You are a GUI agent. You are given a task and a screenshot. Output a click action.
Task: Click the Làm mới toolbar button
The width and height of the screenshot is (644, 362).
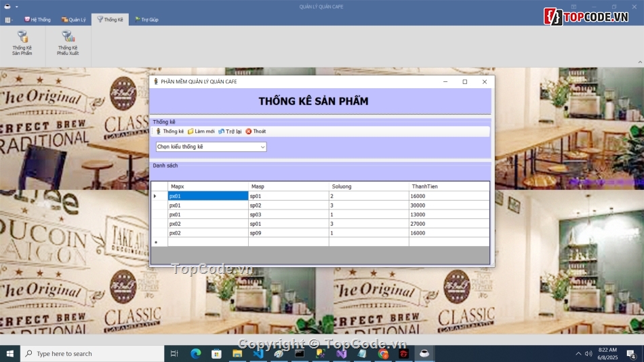tap(201, 132)
